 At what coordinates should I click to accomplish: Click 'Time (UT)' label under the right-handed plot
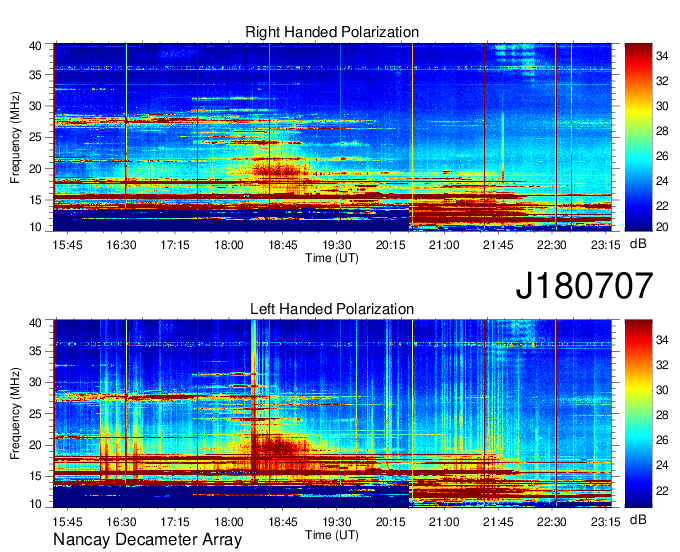point(332,258)
